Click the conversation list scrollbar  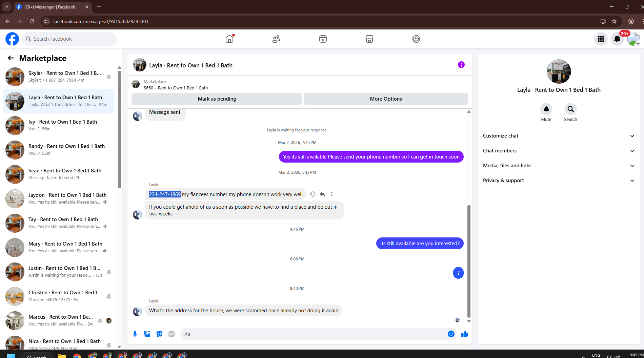click(119, 129)
